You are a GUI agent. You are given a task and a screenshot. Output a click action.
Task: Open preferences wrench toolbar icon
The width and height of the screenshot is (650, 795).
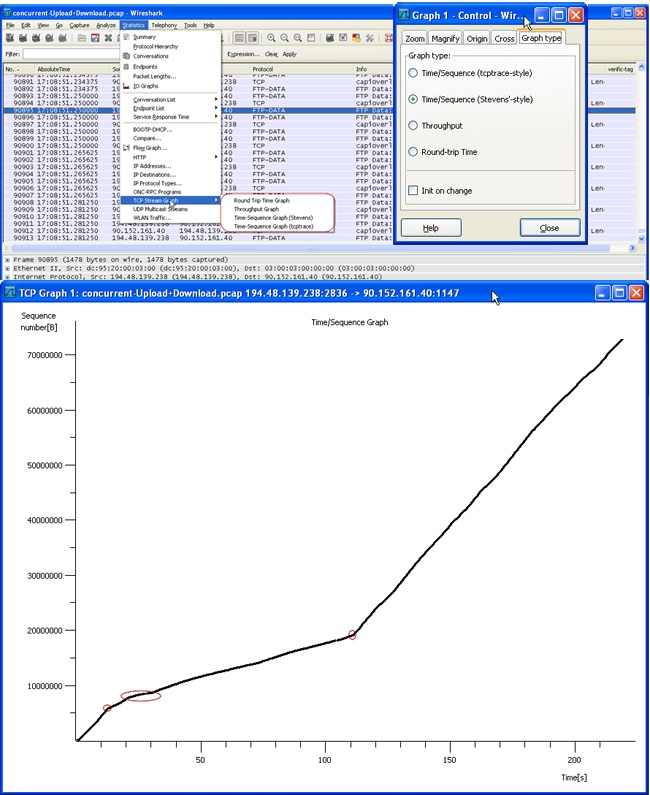(370, 38)
